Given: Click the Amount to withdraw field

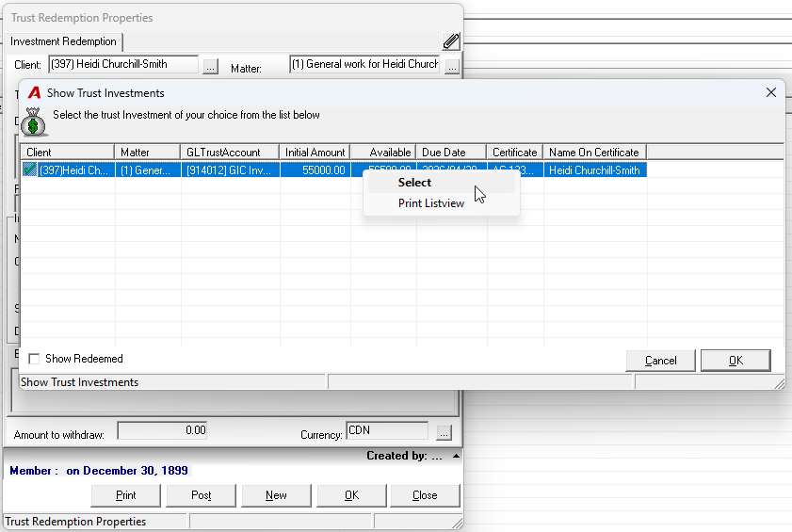Looking at the screenshot, I should click(162, 430).
